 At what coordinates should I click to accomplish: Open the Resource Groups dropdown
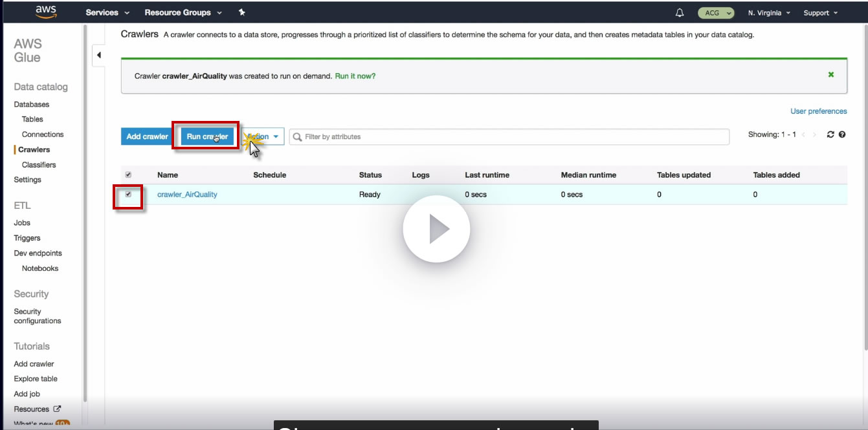[184, 12]
